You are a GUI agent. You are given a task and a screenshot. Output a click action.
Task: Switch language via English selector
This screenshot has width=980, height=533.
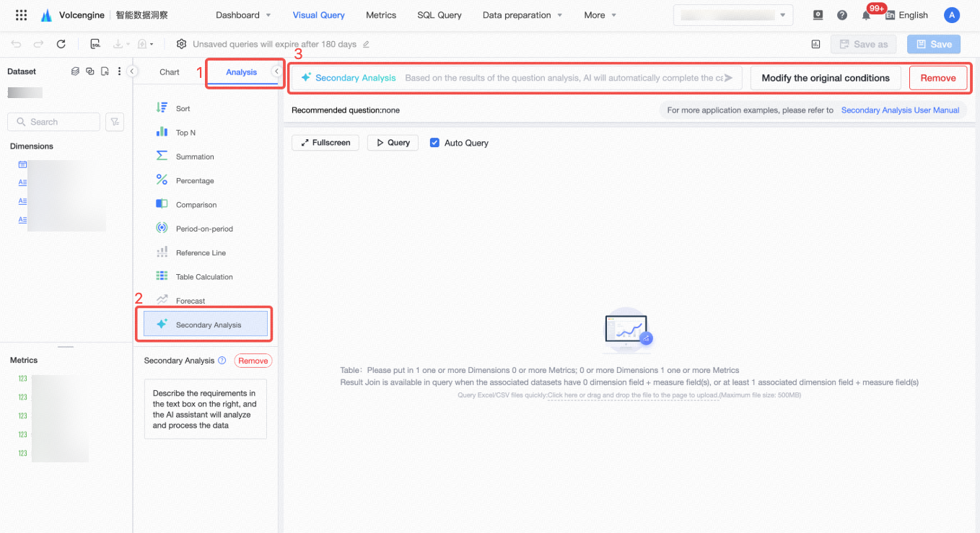tap(906, 15)
